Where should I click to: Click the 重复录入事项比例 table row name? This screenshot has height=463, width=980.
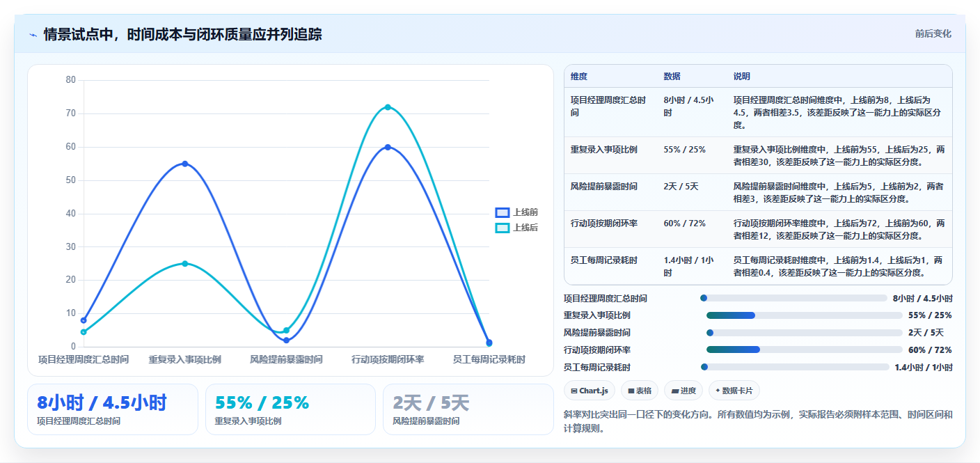(604, 150)
